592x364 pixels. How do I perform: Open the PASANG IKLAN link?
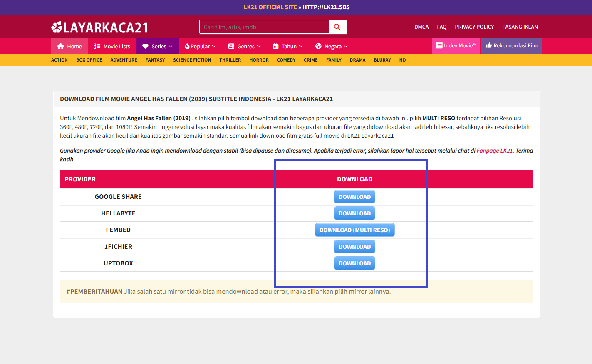pyautogui.click(x=520, y=27)
